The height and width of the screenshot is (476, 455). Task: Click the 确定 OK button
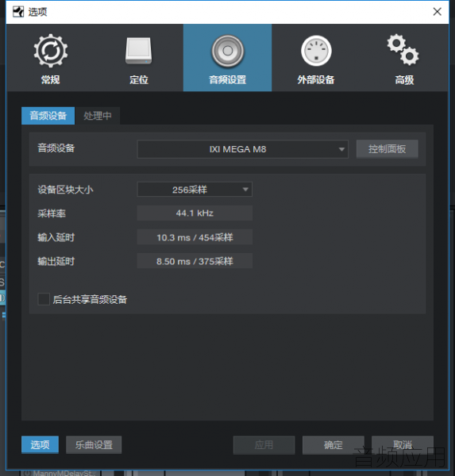pyautogui.click(x=334, y=445)
